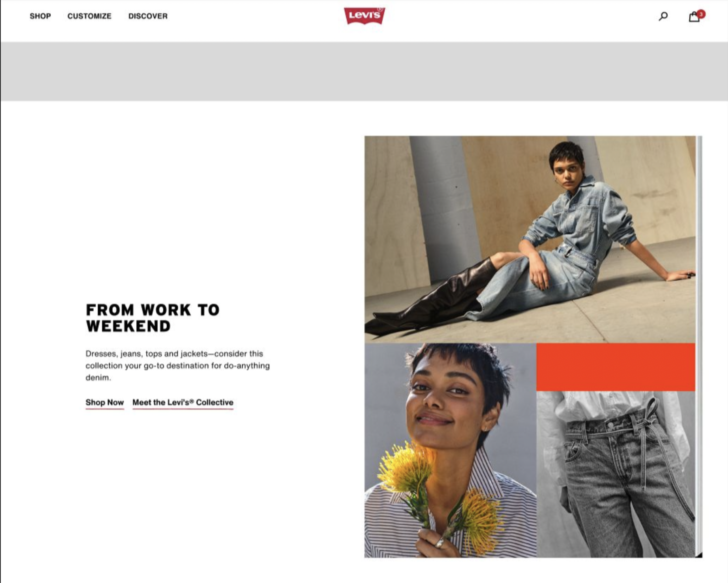Select the photo of woman holding yellow flowers
Screen dimensions: 728x583
pyautogui.click(x=451, y=450)
